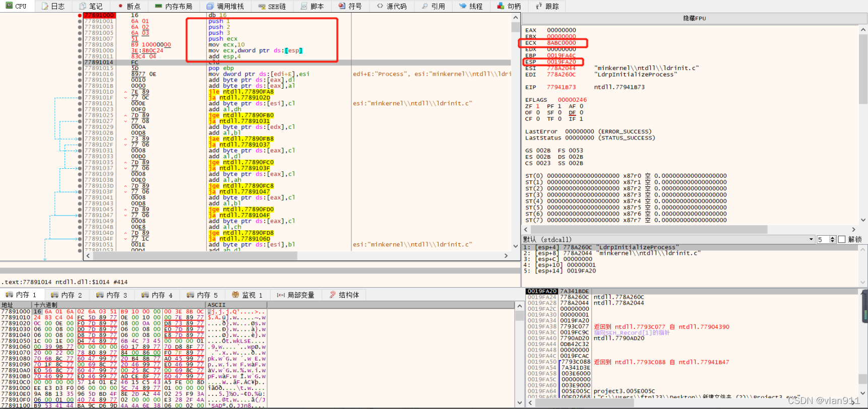Select the EIP register value 77941B73
The image size is (868, 409).
(x=562, y=87)
